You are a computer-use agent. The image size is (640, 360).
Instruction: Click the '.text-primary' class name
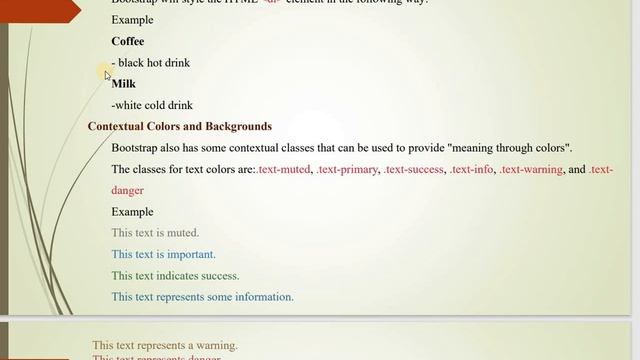pyautogui.click(x=347, y=169)
